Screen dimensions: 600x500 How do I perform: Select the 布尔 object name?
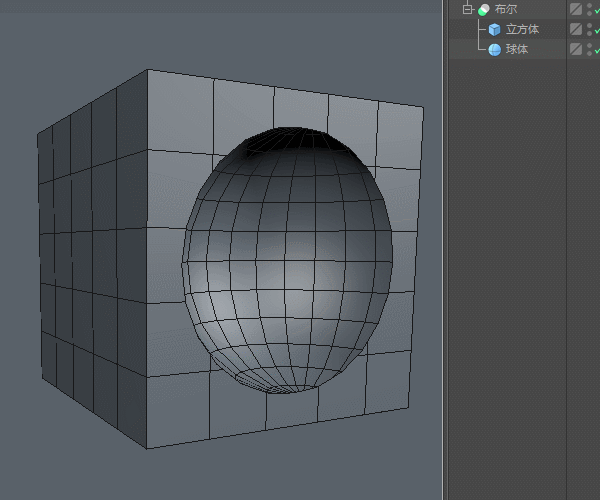tap(505, 9)
